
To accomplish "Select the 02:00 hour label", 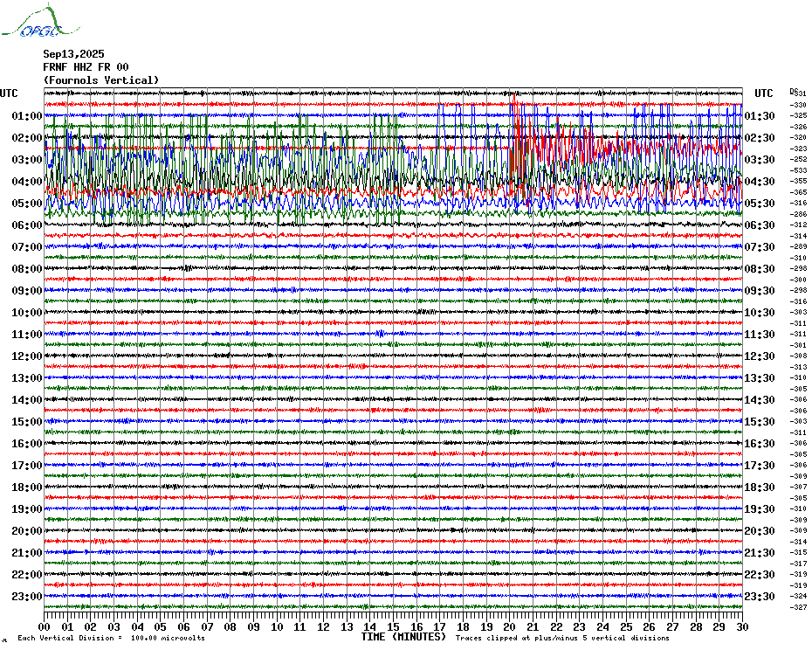I will click(27, 137).
